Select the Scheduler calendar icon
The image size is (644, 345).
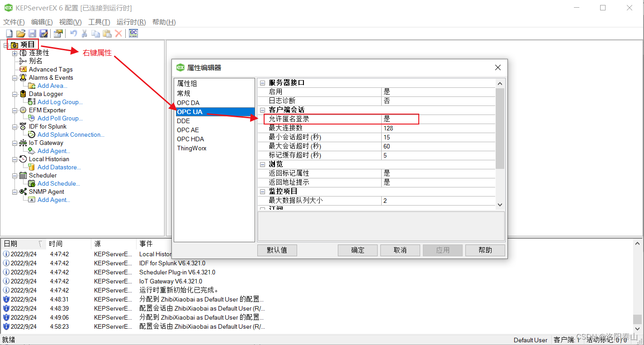point(23,175)
